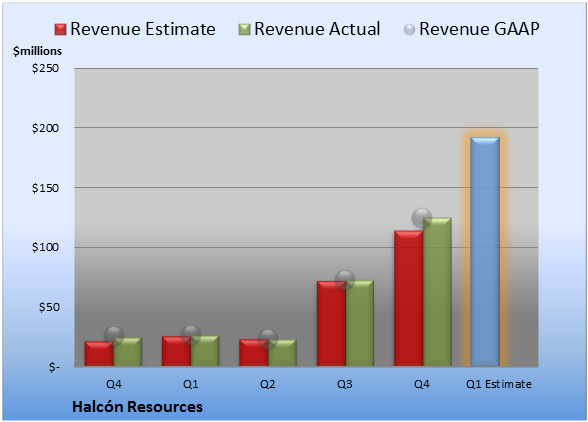Select the blue Q1 Estimate bar

coord(485,251)
